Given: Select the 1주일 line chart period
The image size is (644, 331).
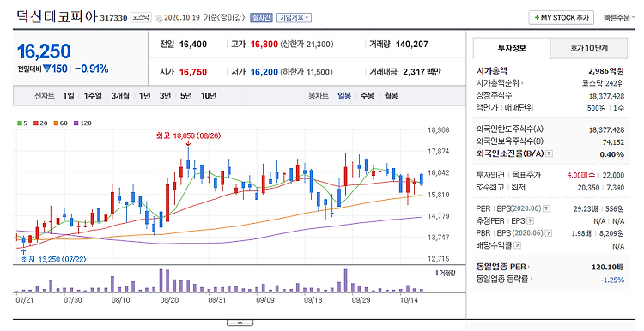Looking at the screenshot, I should point(93,96).
